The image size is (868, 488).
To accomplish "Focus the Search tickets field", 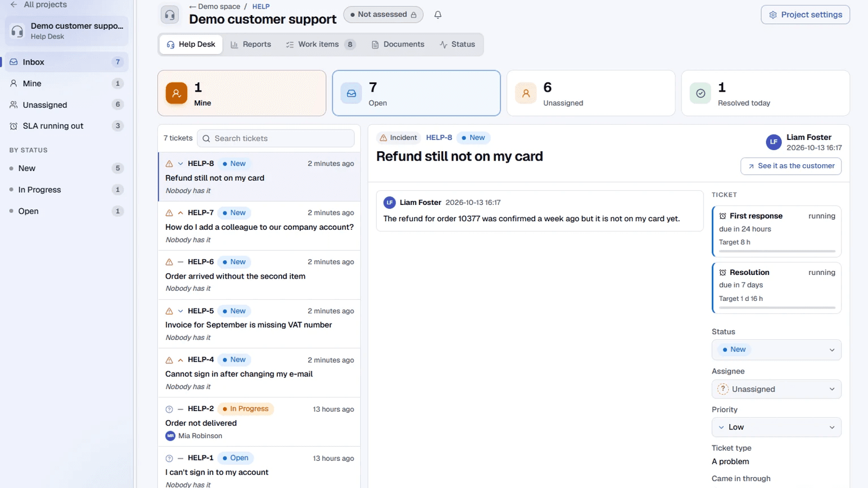I will click(x=276, y=138).
